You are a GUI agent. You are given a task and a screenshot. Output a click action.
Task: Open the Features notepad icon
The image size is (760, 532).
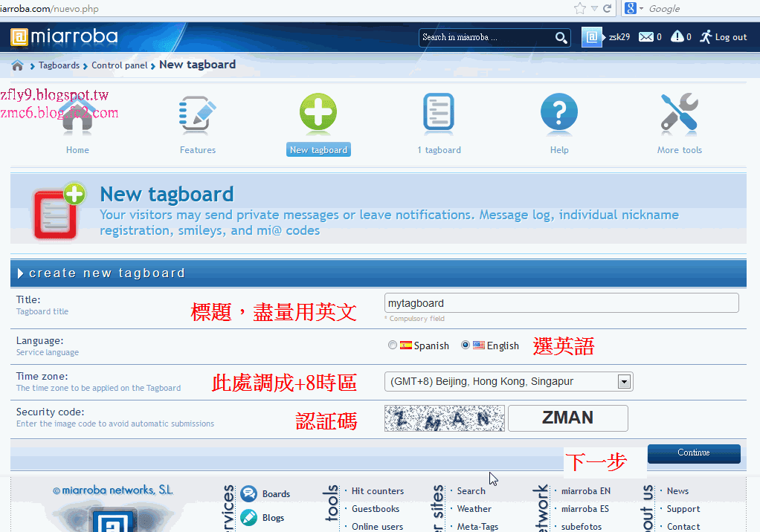197,114
